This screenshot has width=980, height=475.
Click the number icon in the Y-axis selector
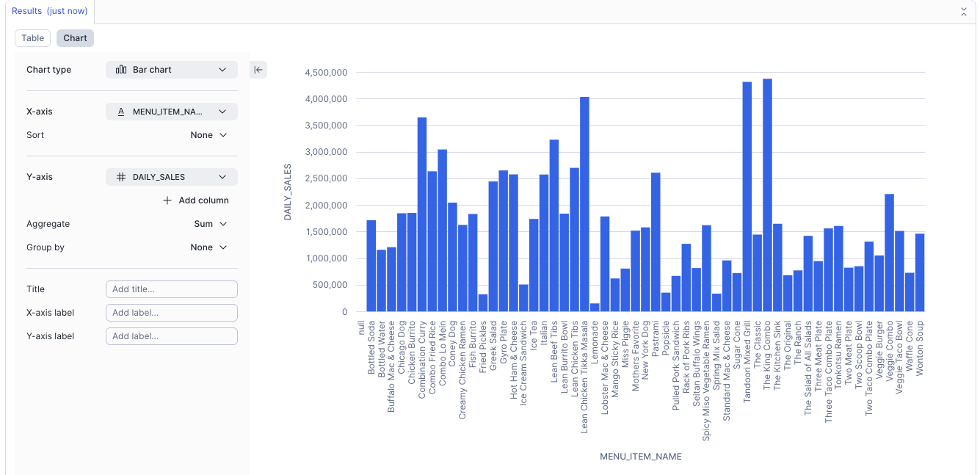coord(122,176)
